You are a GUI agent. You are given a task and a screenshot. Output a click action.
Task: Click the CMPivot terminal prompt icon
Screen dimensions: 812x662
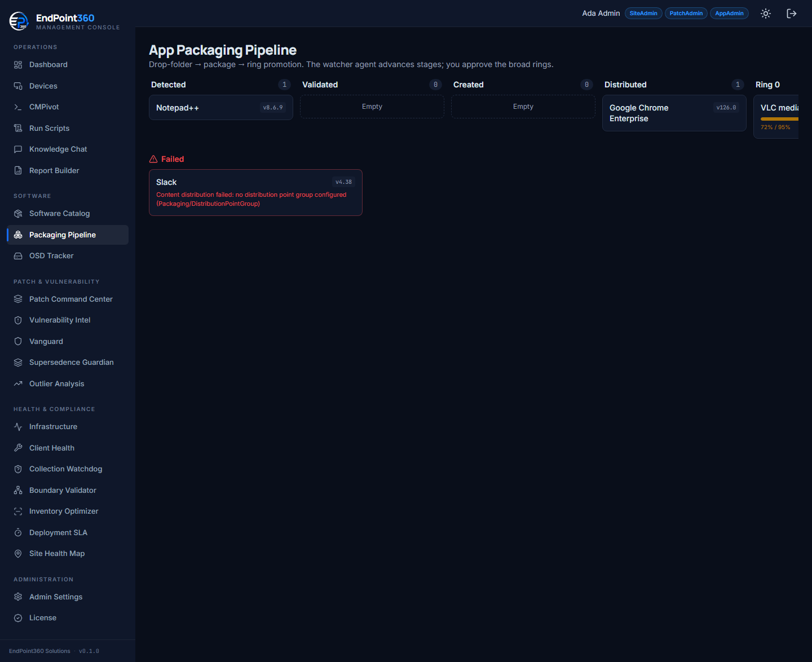pyautogui.click(x=18, y=107)
